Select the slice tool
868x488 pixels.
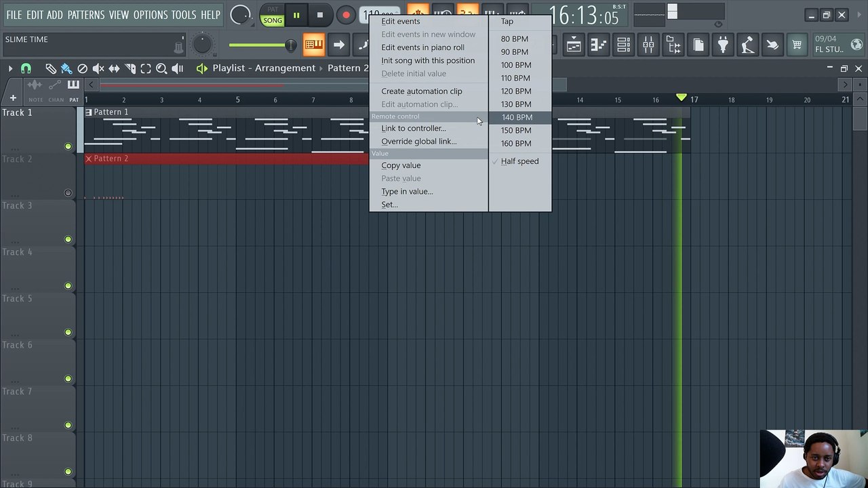point(130,68)
